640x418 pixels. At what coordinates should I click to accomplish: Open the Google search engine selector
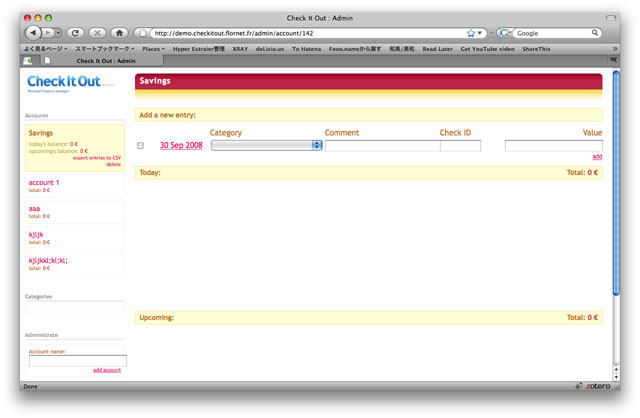[x=505, y=33]
